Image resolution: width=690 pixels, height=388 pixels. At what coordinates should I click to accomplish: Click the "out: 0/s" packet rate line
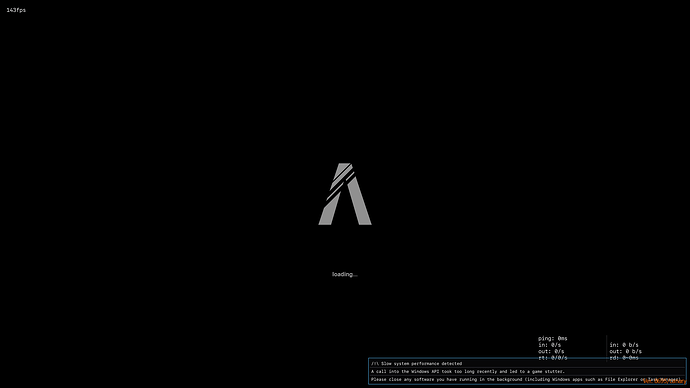551,351
